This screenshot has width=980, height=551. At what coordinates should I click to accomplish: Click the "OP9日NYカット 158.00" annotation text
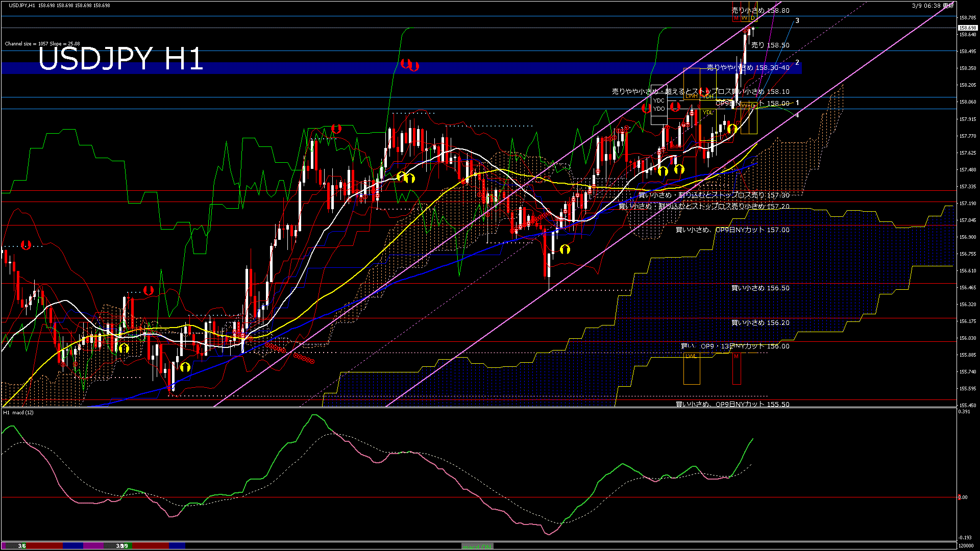(754, 104)
